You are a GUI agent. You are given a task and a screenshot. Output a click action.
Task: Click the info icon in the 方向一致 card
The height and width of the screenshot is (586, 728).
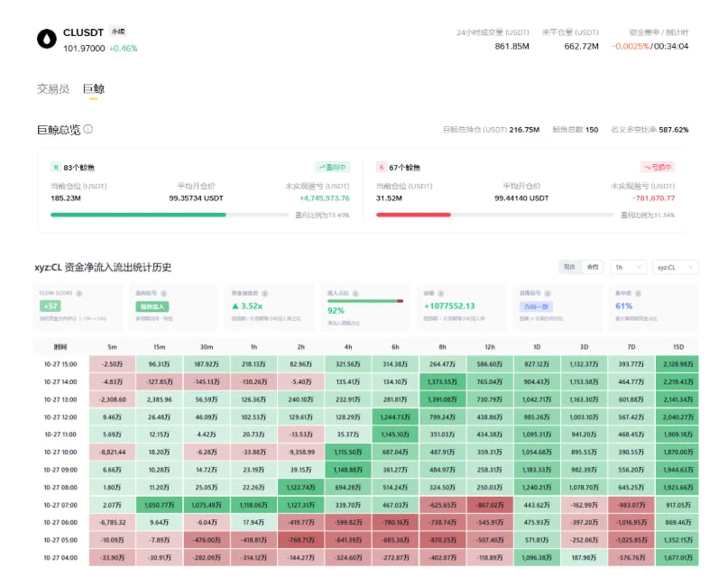[548, 293]
